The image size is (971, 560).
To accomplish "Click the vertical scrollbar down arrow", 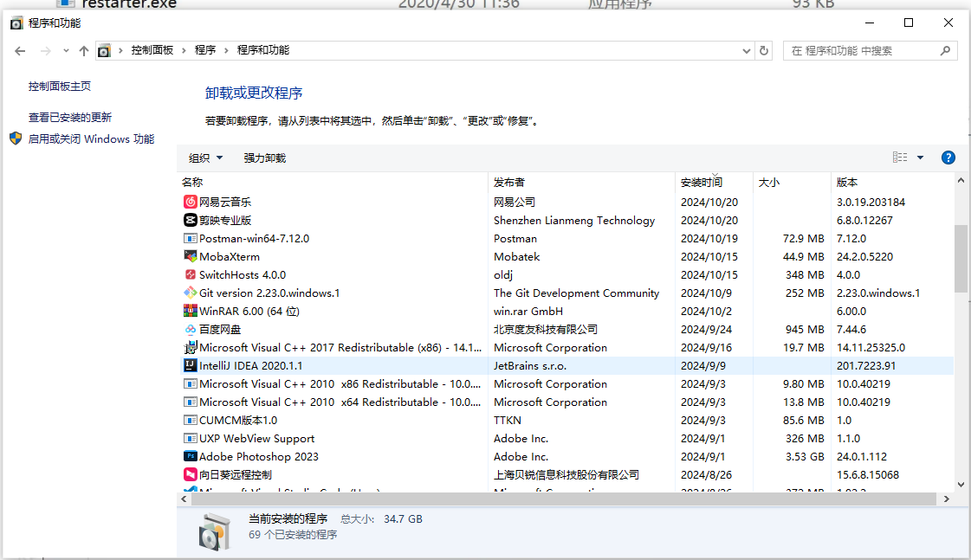I will click(x=961, y=485).
